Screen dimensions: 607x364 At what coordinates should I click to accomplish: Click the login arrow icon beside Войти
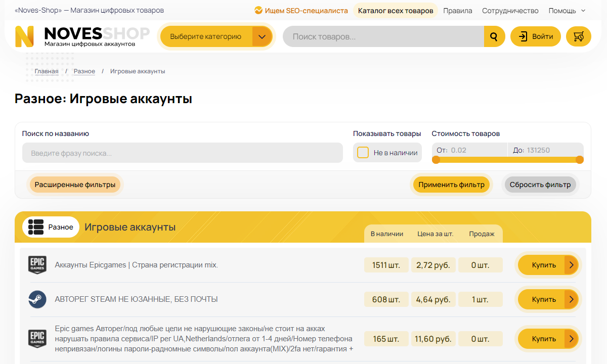click(x=523, y=36)
